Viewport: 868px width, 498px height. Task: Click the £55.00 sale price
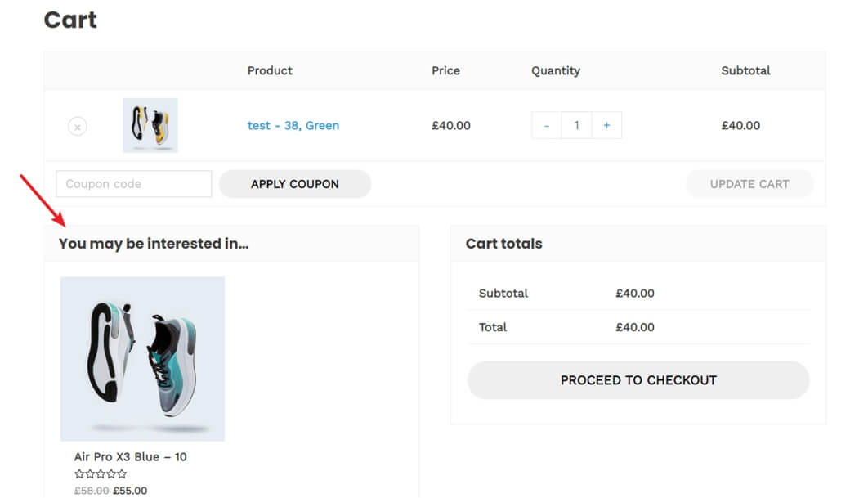click(130, 491)
